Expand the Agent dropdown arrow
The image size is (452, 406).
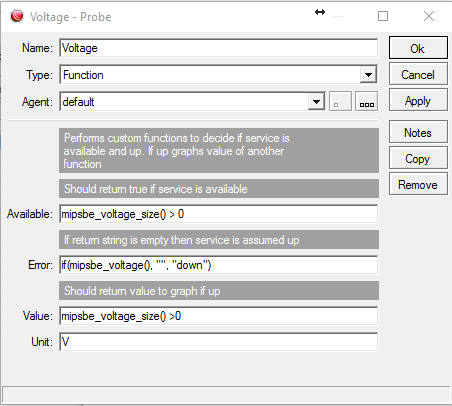tap(316, 101)
